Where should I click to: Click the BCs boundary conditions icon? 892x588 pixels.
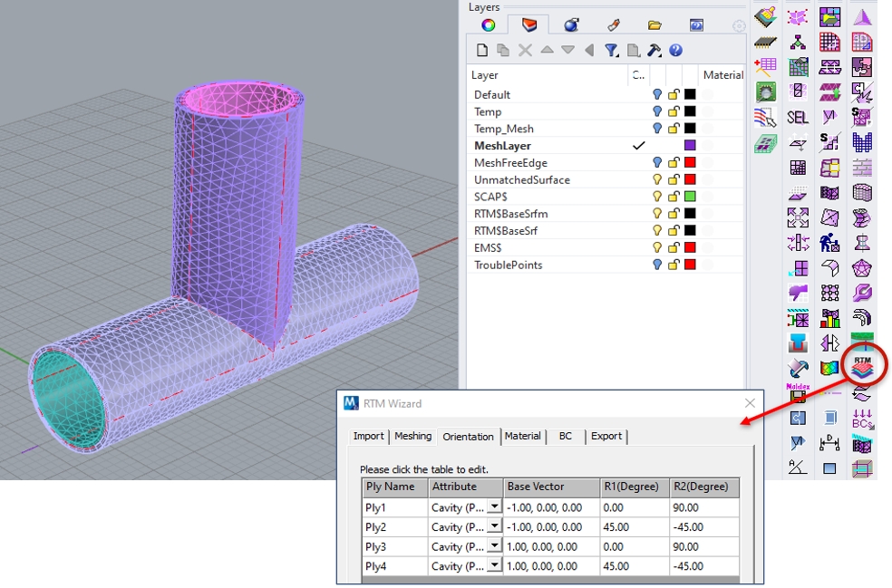(862, 418)
